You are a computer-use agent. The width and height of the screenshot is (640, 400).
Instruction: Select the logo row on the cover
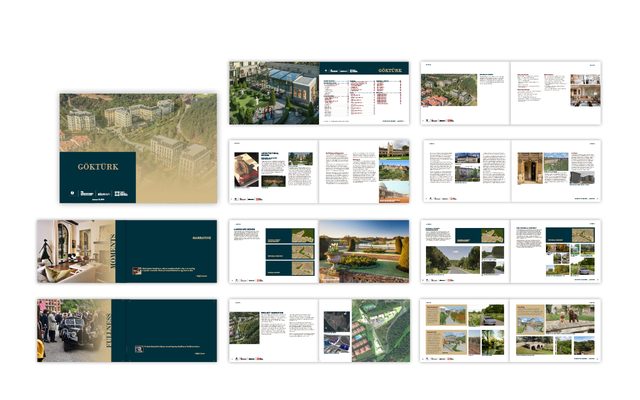(x=98, y=193)
